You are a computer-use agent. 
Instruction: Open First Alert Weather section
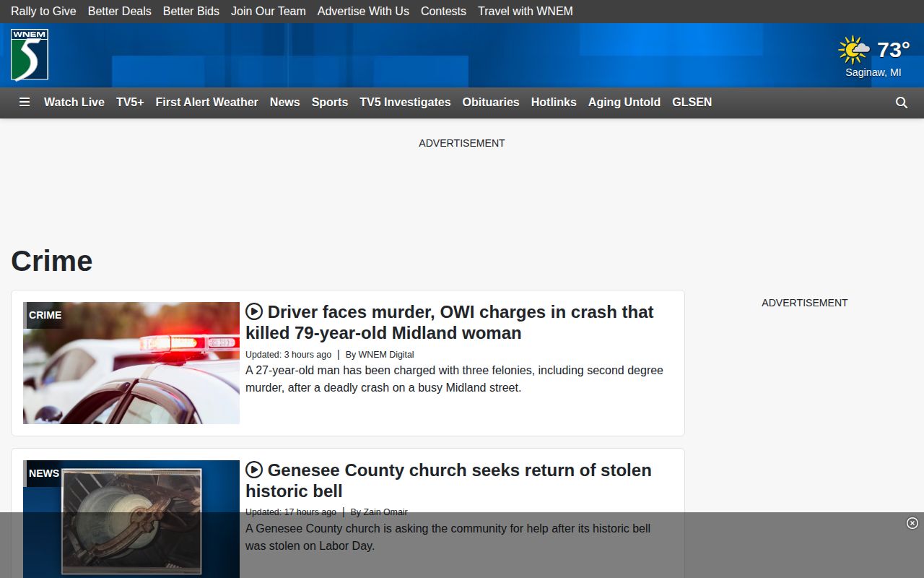tap(207, 103)
